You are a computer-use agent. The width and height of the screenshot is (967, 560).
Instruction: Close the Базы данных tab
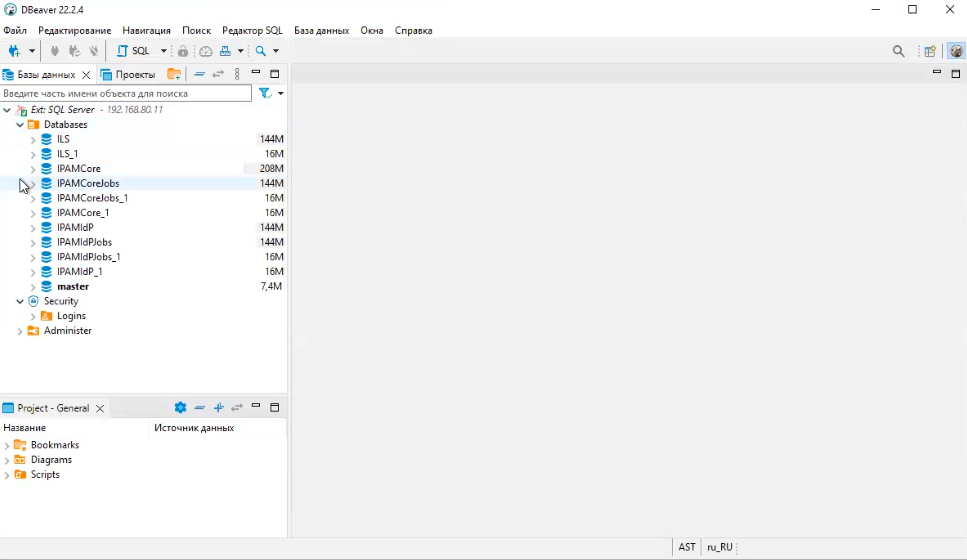[x=86, y=75]
